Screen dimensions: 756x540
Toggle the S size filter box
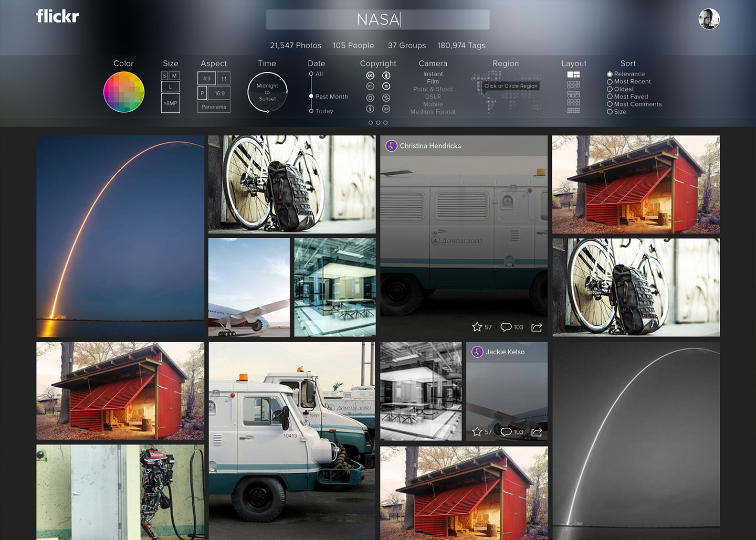click(x=164, y=76)
